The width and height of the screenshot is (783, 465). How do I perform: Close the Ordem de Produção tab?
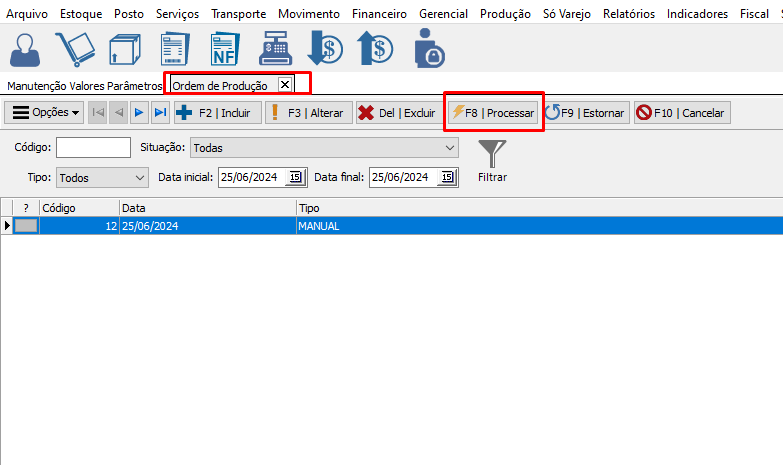point(285,85)
